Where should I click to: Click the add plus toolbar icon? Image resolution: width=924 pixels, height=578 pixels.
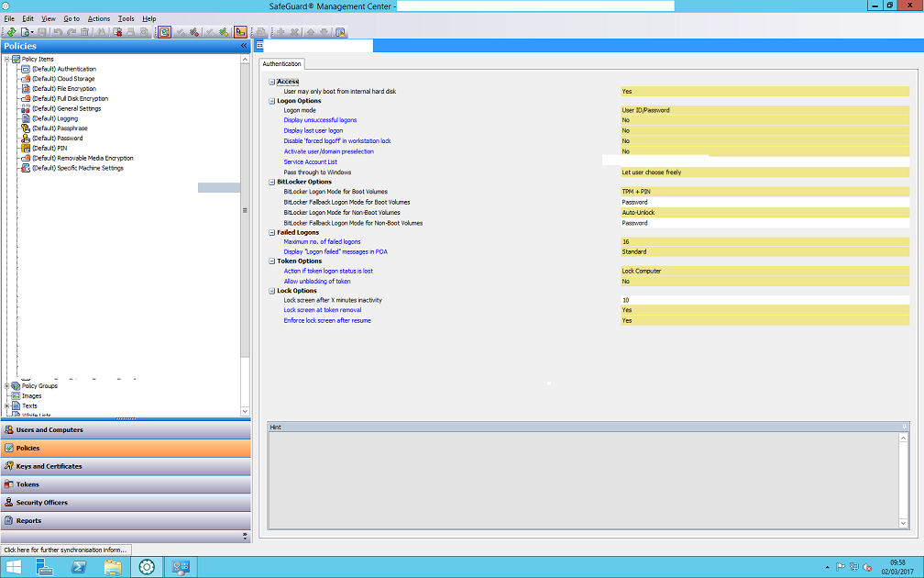click(x=280, y=32)
